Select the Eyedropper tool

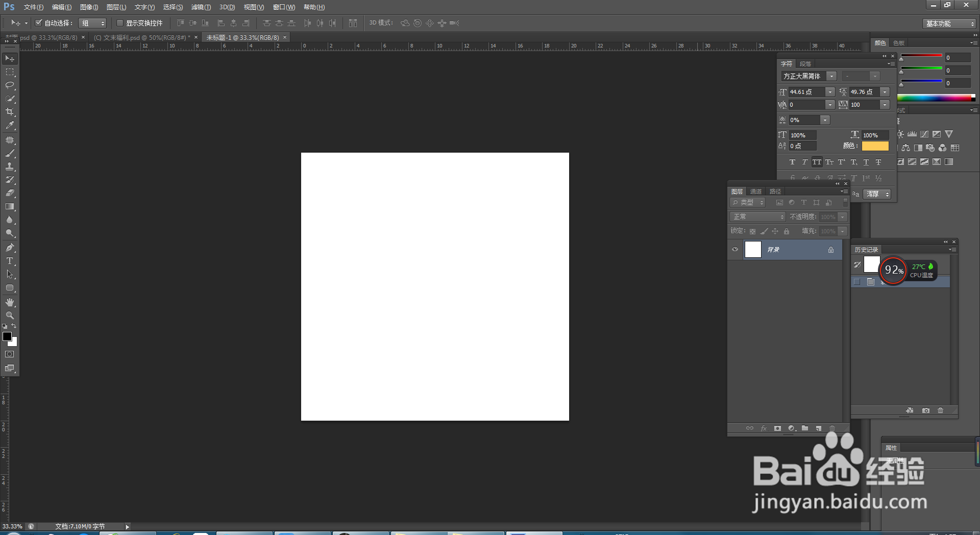(x=10, y=125)
